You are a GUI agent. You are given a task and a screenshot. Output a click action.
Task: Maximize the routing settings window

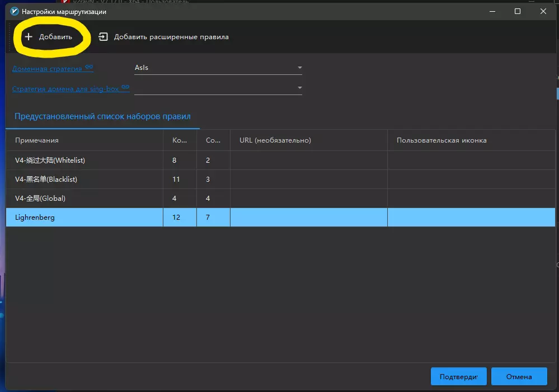point(518,11)
